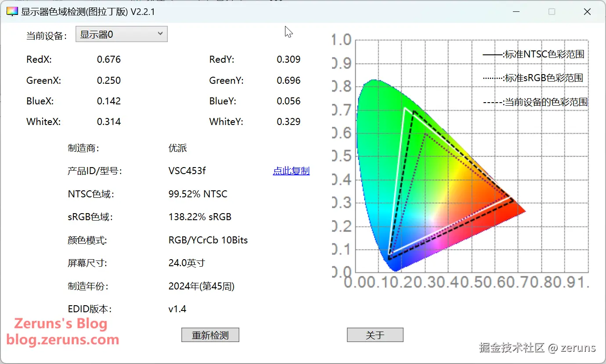Select the WhiteX value 0.314
Viewport: 606px width, 364px height.
(109, 121)
